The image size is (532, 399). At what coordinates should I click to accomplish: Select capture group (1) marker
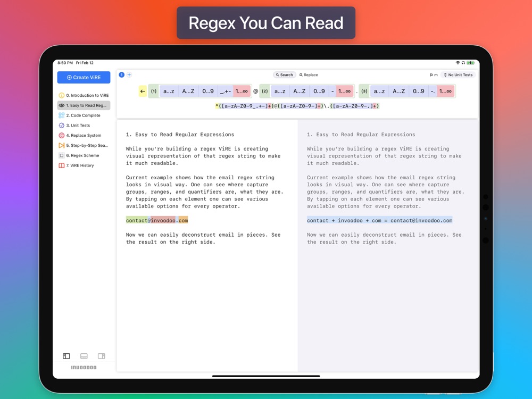click(154, 92)
